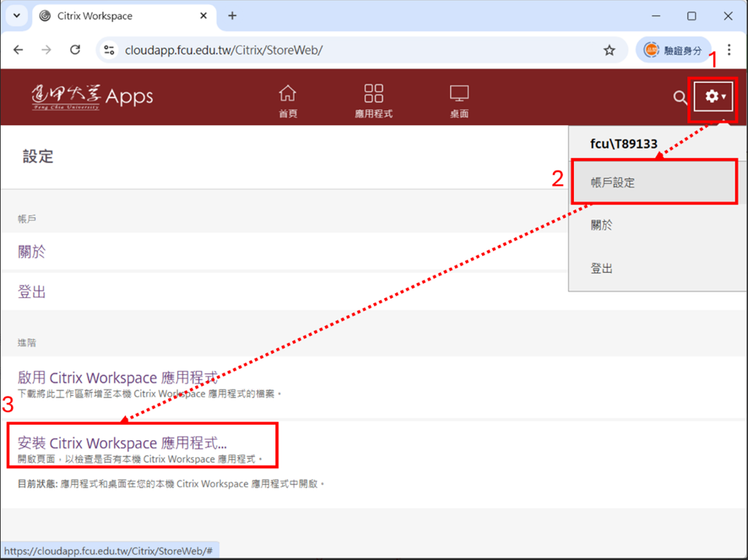The image size is (748, 560).
Task: Click description 開啟頁面，以檢查是否有本機 text
Action: click(140, 459)
